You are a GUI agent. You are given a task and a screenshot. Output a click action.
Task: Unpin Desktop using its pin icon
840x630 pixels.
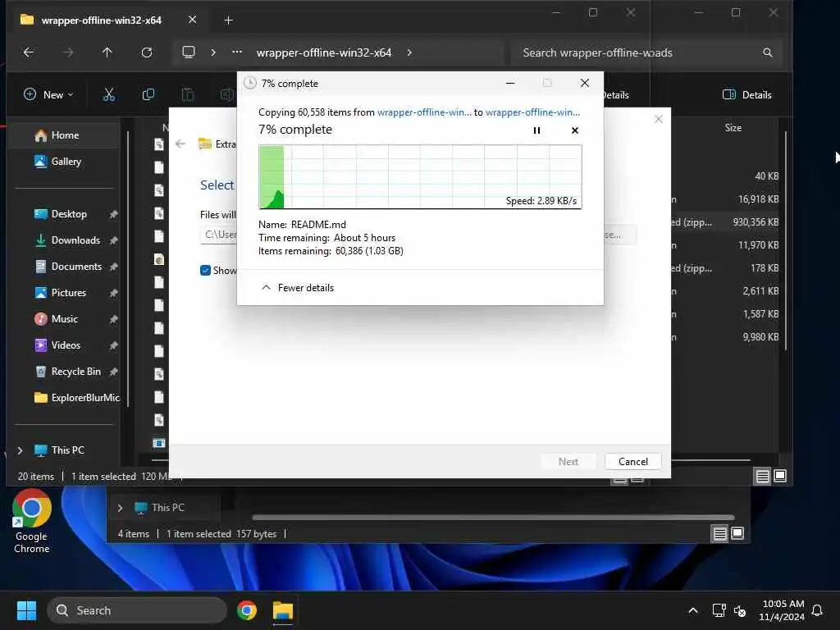[x=113, y=214]
